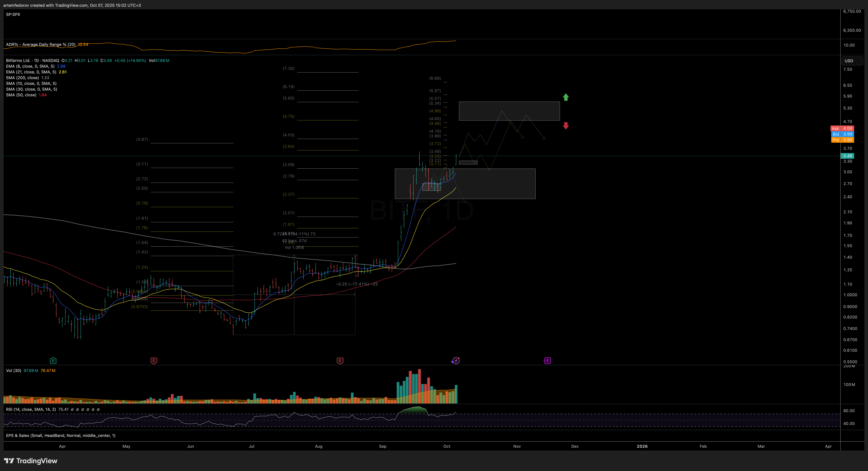The image size is (868, 471).
Task: Click the 100 M volume axis label
Action: pyautogui.click(x=849, y=384)
